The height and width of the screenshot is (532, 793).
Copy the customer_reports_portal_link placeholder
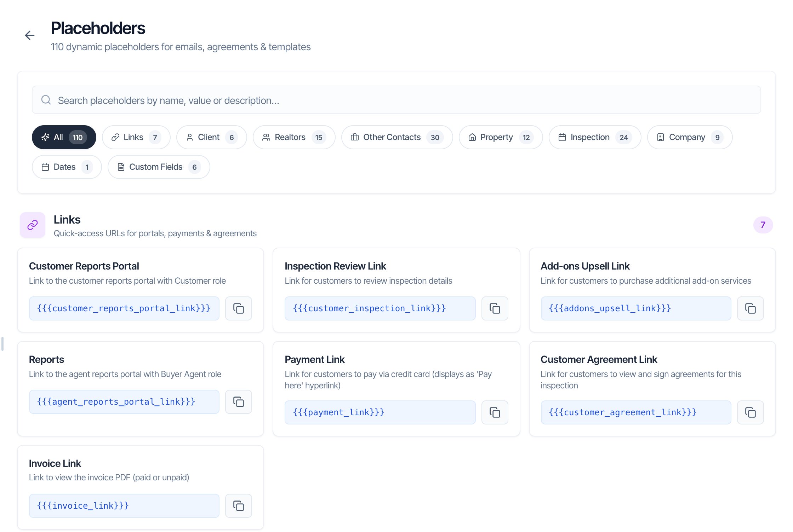239,308
